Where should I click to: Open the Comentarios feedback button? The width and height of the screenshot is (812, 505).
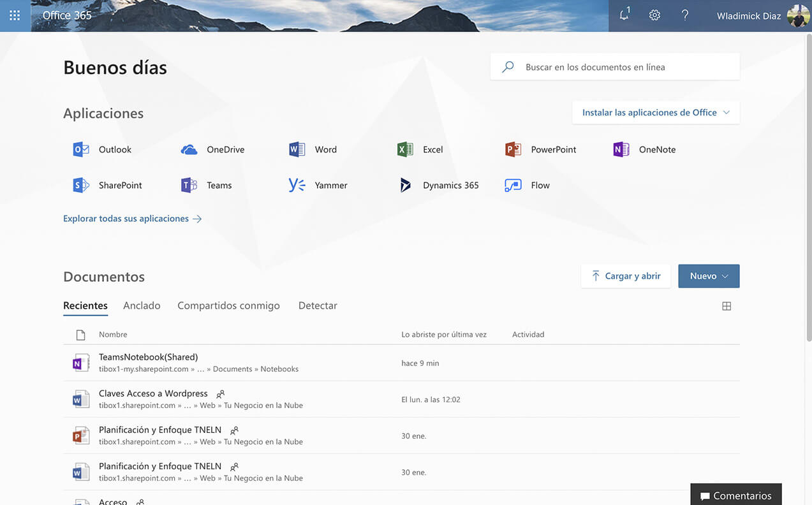736,495
